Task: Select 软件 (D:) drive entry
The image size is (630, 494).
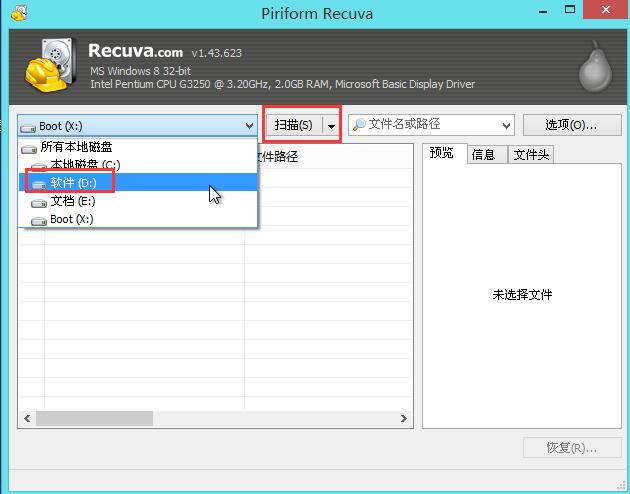Action: (x=137, y=182)
